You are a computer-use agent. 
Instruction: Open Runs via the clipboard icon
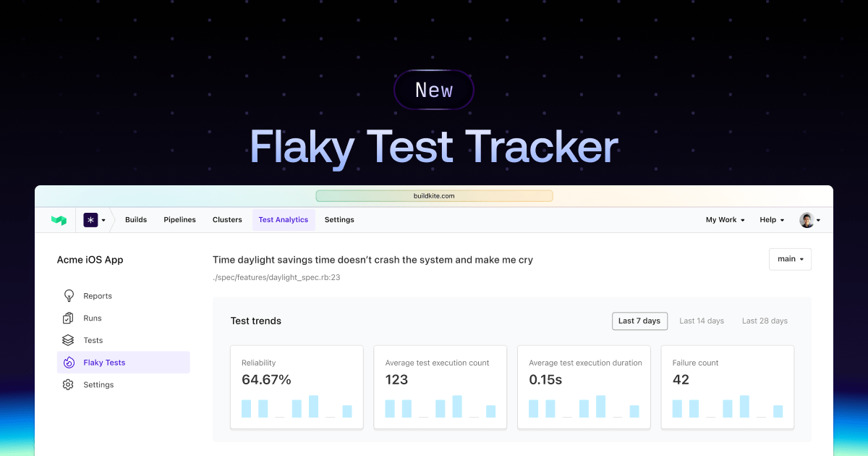point(68,318)
